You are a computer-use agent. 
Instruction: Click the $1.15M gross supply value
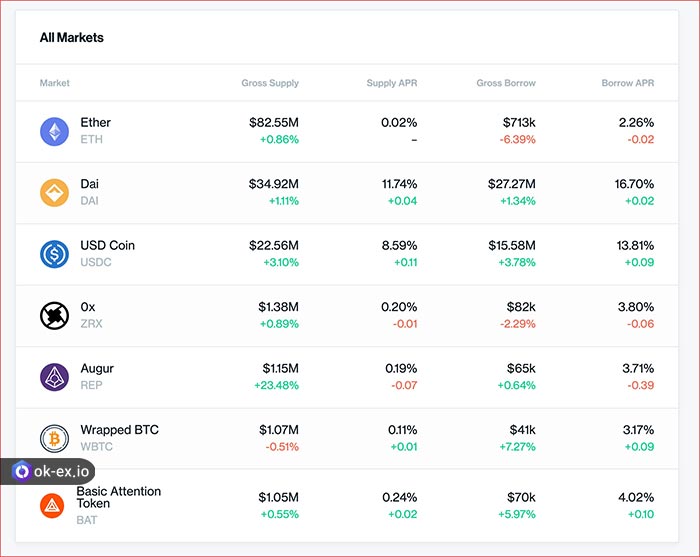point(280,369)
